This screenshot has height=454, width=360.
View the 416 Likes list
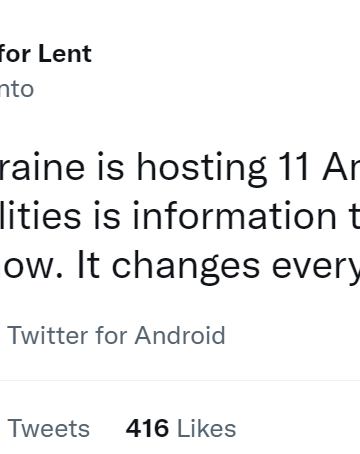[181, 428]
